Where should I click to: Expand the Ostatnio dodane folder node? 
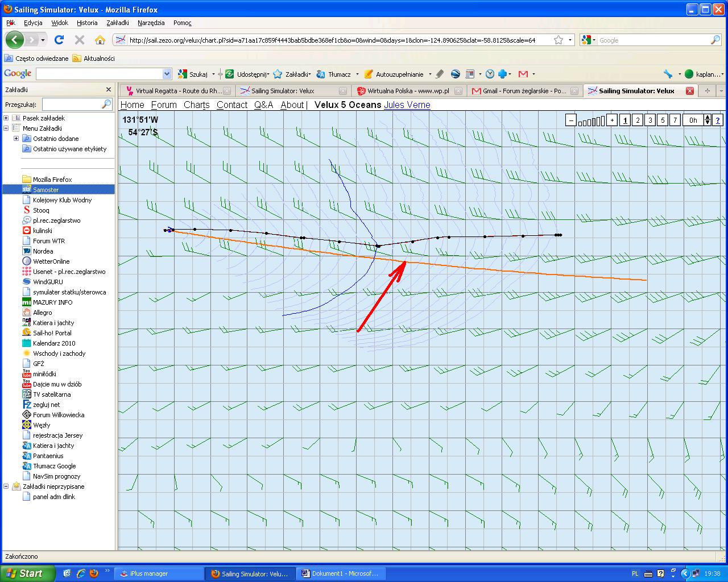click(x=16, y=139)
